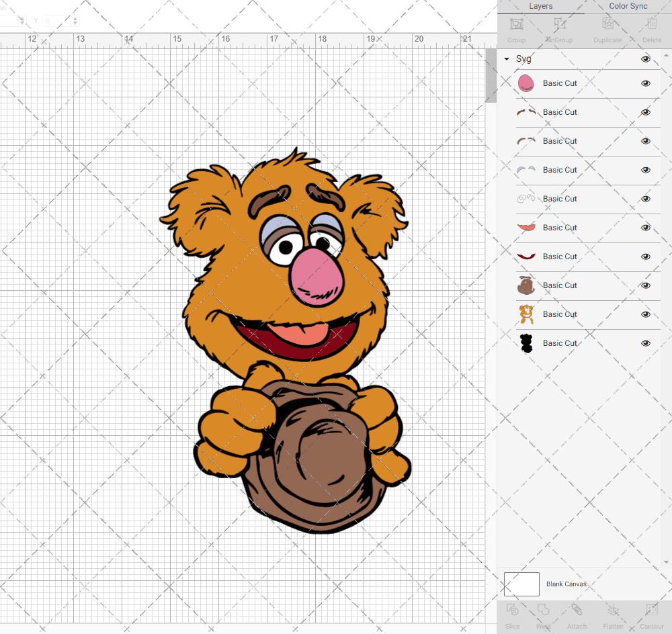Click the Blank Canvas label
672x634 pixels.
pos(566,584)
